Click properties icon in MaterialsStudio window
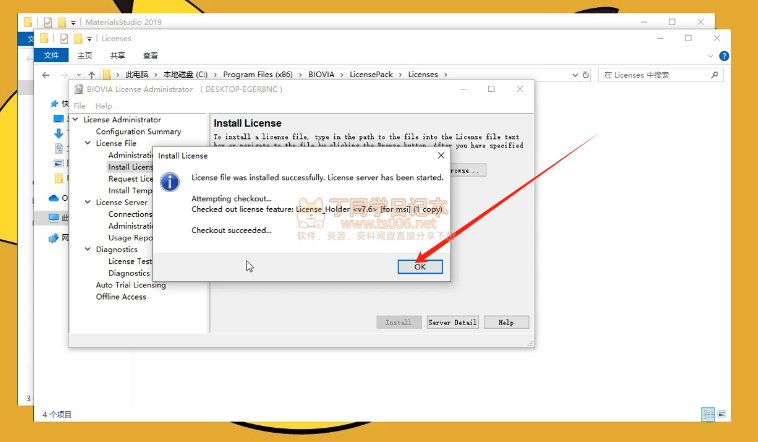 [x=48, y=22]
